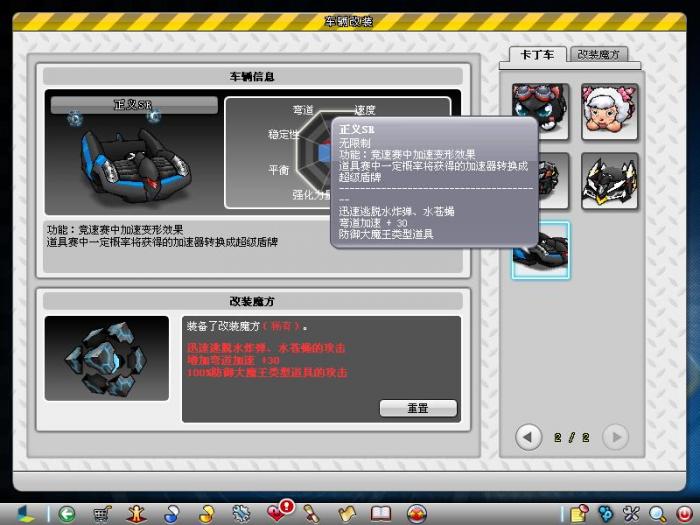Click the page indicator 2 / 2

(572, 438)
